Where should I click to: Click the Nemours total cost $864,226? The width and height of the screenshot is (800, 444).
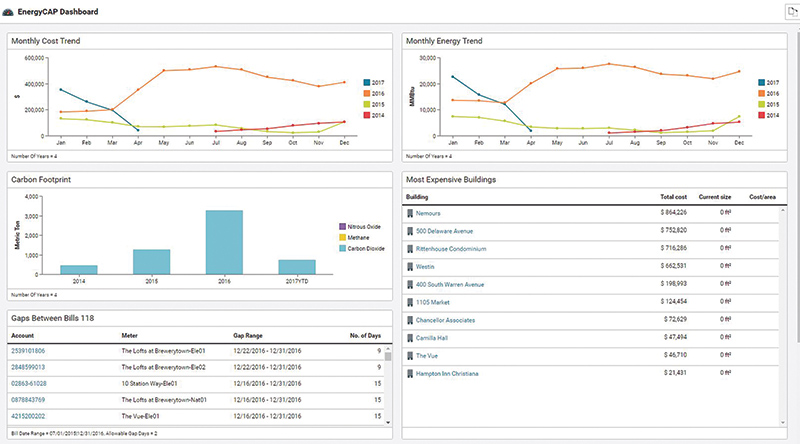[x=673, y=212]
